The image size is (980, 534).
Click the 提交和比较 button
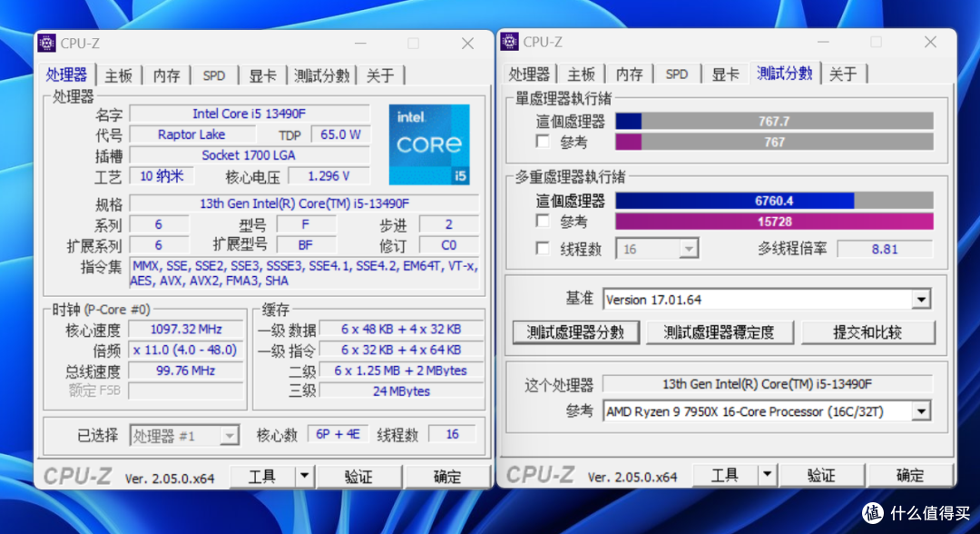click(x=867, y=332)
